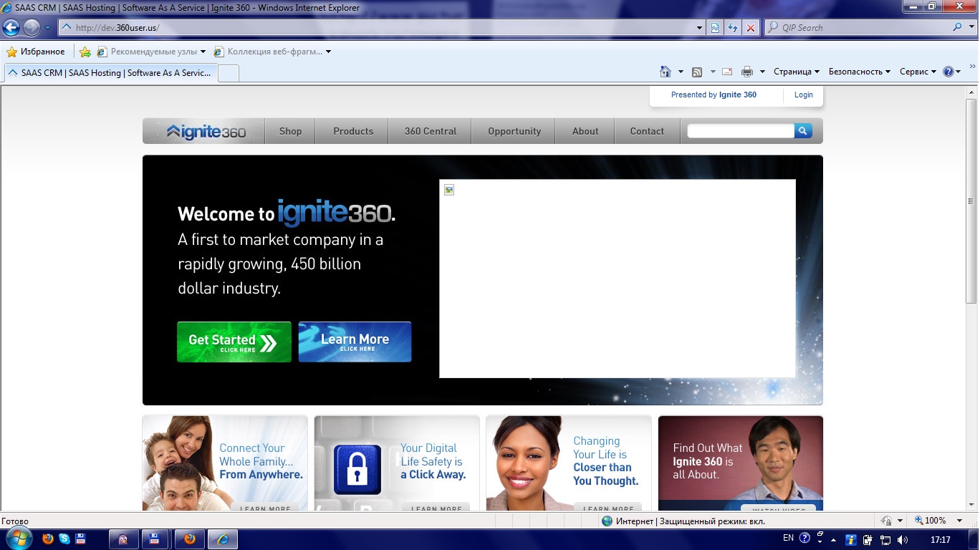Image resolution: width=980 pixels, height=550 pixels.
Task: Open the Find Out What Ignite 360 card
Action: 741,463
